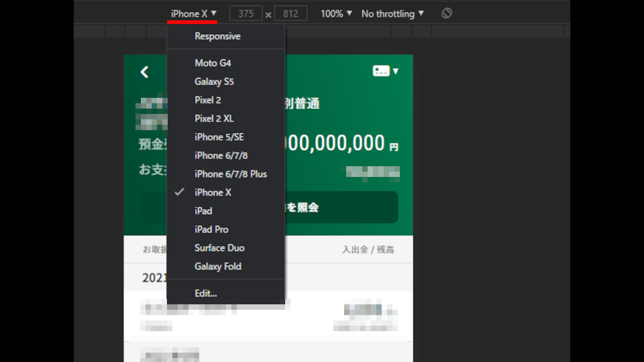This screenshot has height=362, width=644.
Task: Open the card icon dropdown in header
Action: (x=385, y=71)
